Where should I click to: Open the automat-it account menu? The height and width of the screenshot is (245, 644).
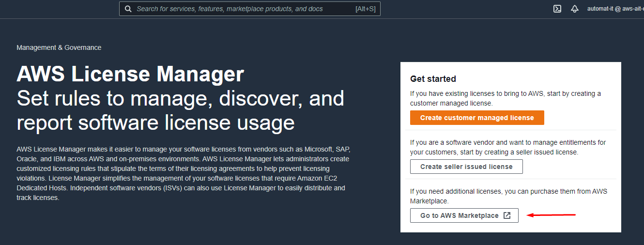(x=615, y=9)
